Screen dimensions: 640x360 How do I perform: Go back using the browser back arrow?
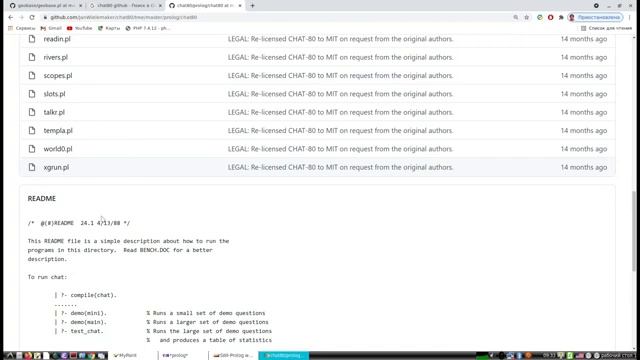click(11, 17)
